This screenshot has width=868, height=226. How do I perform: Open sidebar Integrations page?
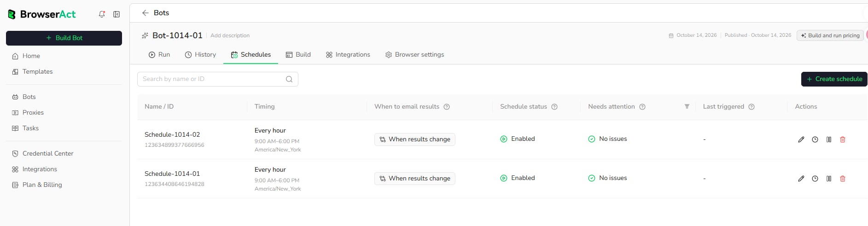(x=40, y=169)
